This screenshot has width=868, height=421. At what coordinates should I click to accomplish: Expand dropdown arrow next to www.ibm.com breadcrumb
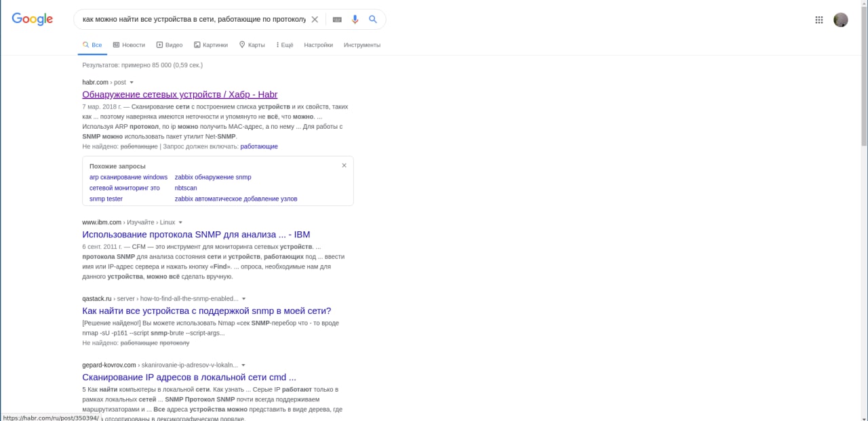pos(180,222)
